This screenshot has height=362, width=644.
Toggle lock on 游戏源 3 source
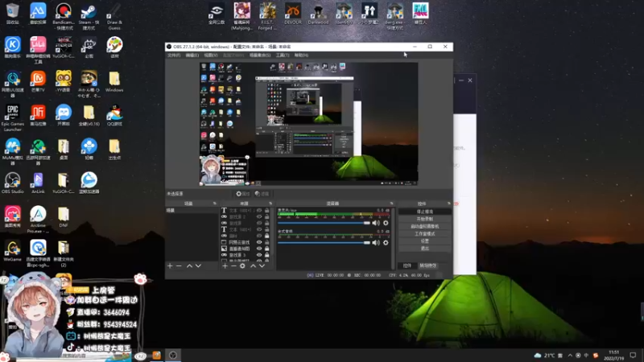tap(267, 255)
